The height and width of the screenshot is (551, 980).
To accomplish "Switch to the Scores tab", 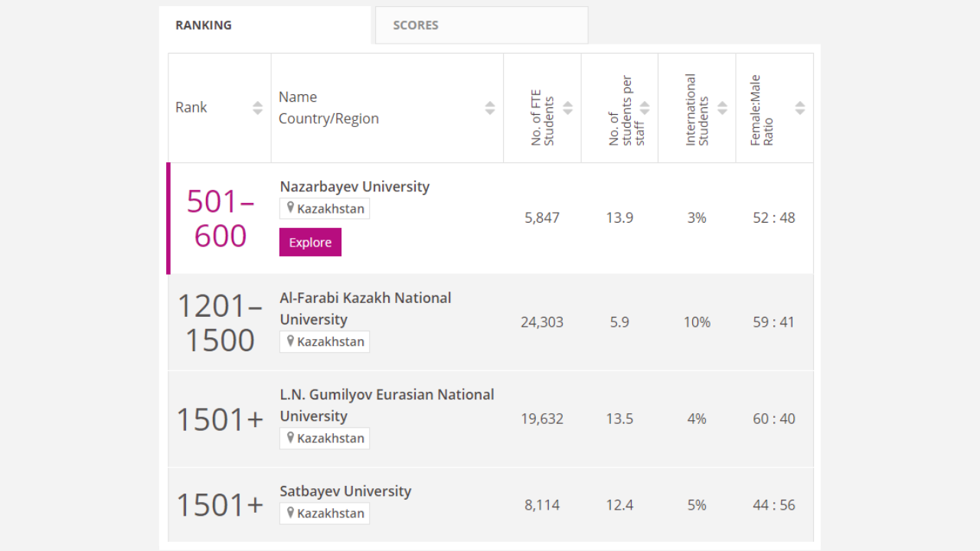I will [416, 25].
